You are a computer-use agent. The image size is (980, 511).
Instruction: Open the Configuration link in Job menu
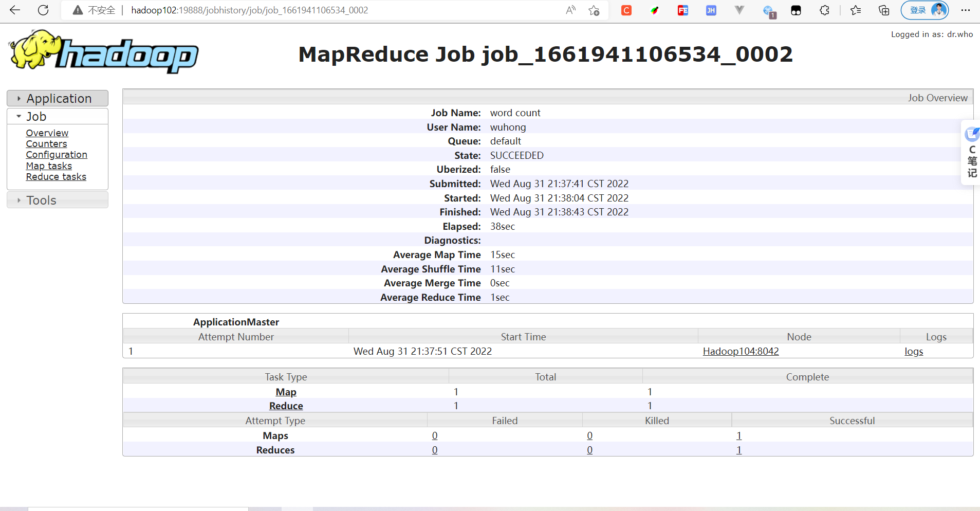coord(57,155)
